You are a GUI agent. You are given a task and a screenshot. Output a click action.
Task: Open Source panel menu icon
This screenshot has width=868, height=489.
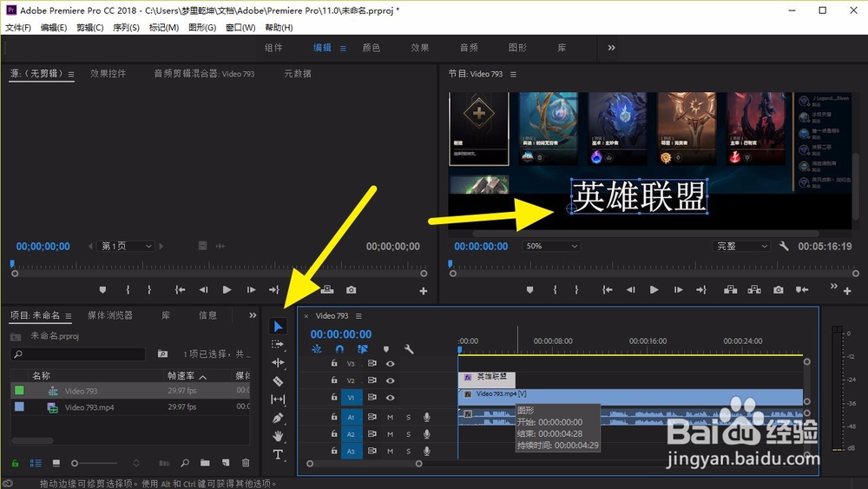[x=71, y=74]
